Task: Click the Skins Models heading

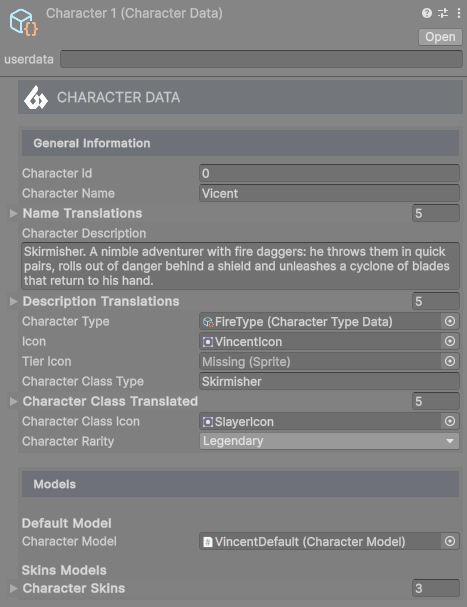Action: tap(64, 570)
